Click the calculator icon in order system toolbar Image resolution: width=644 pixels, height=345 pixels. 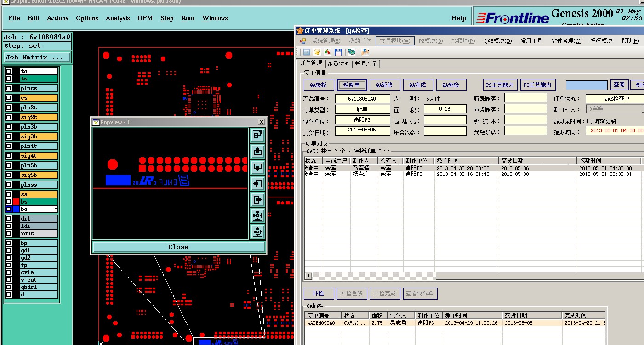[307, 52]
